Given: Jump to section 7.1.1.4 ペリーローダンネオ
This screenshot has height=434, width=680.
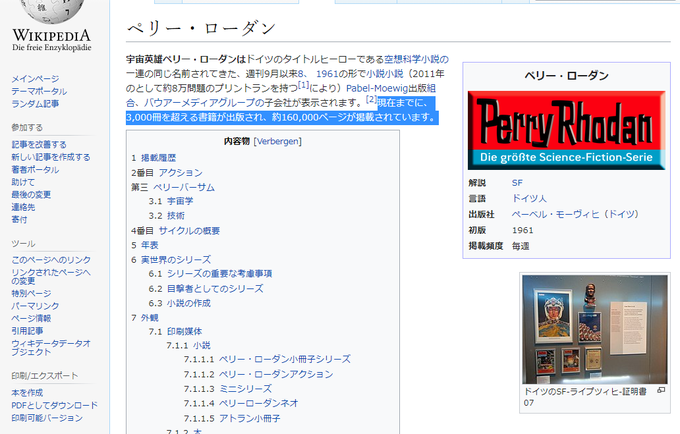Looking at the screenshot, I should pyautogui.click(x=241, y=403).
